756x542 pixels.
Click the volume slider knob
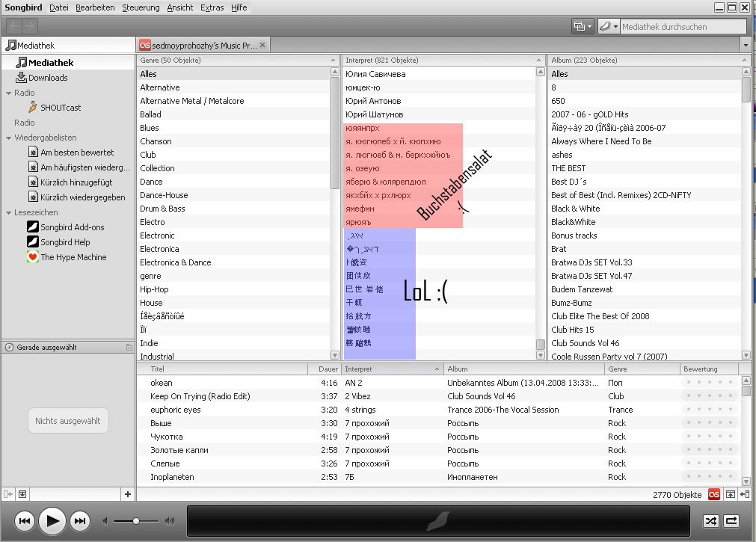coord(136,521)
